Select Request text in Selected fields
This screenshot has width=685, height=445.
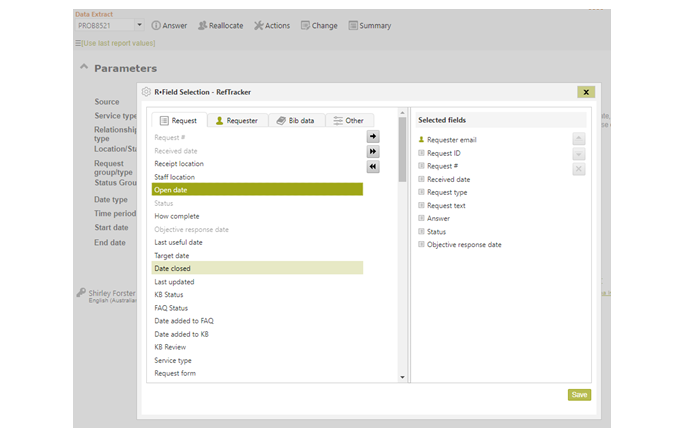(442, 205)
